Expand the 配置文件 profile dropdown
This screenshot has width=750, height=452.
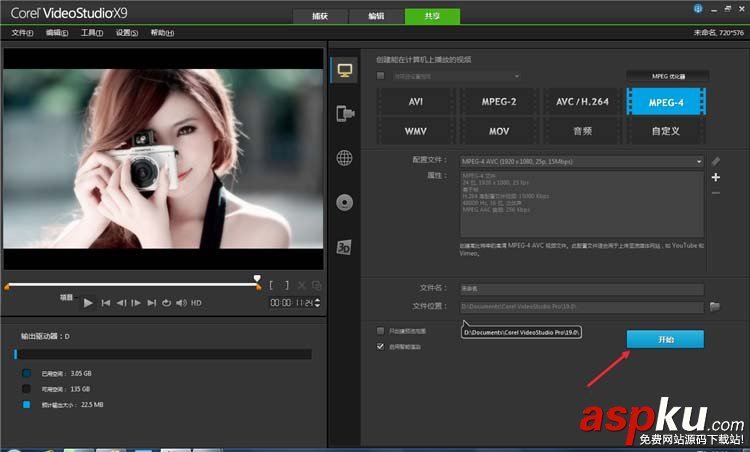(699, 162)
